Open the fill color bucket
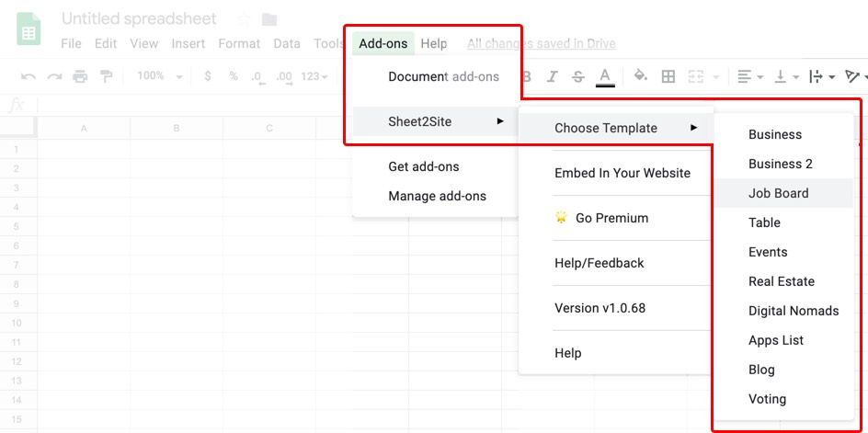868x433 pixels. click(x=641, y=76)
